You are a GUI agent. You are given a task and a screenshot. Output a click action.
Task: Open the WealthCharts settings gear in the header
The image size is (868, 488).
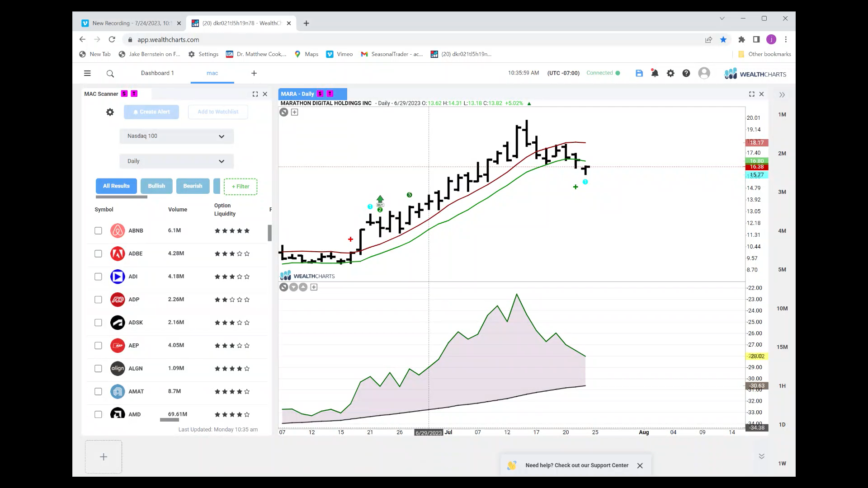670,73
